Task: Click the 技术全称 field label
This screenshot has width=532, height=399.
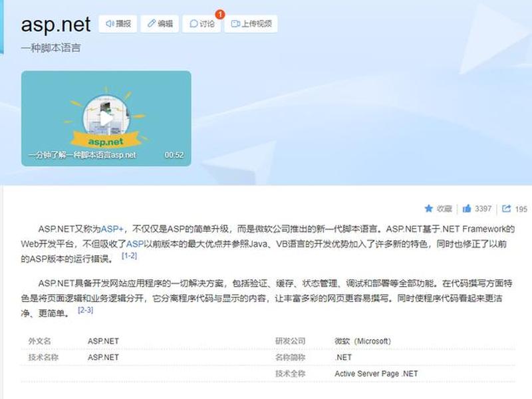Action: 291,374
